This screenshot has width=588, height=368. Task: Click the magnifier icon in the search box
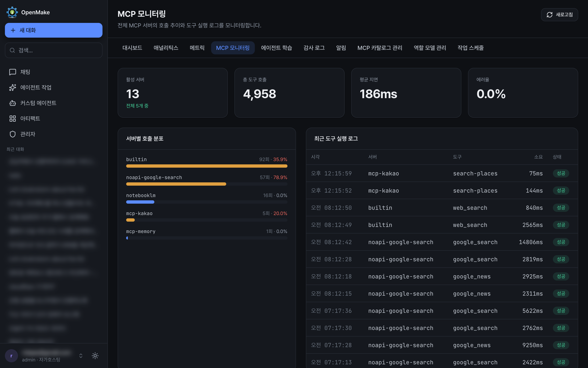point(12,50)
